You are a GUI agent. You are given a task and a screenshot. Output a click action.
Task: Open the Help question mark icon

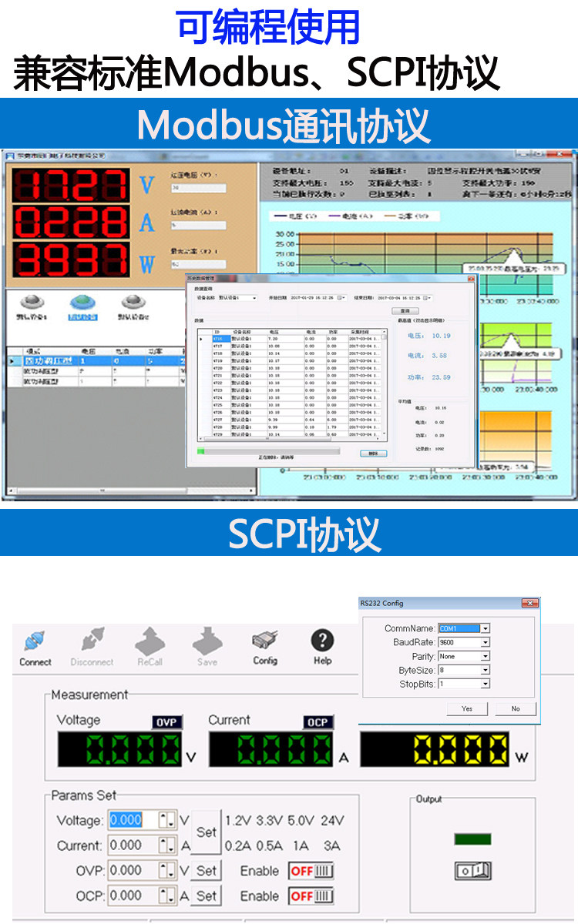(322, 640)
